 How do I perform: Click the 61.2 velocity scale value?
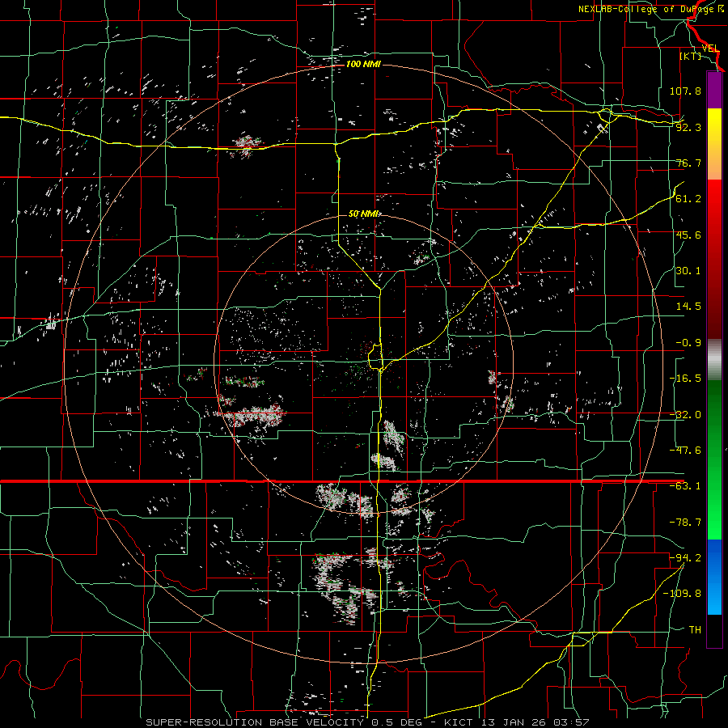688,199
